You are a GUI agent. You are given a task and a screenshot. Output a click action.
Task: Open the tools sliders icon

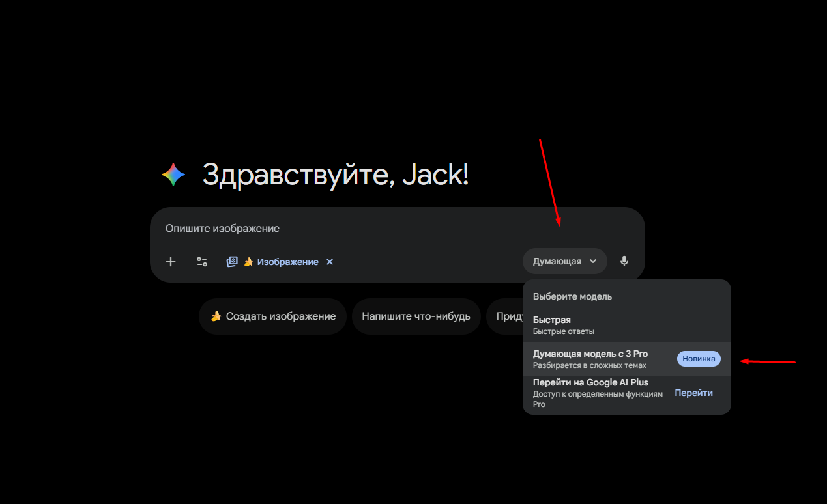[x=202, y=262]
